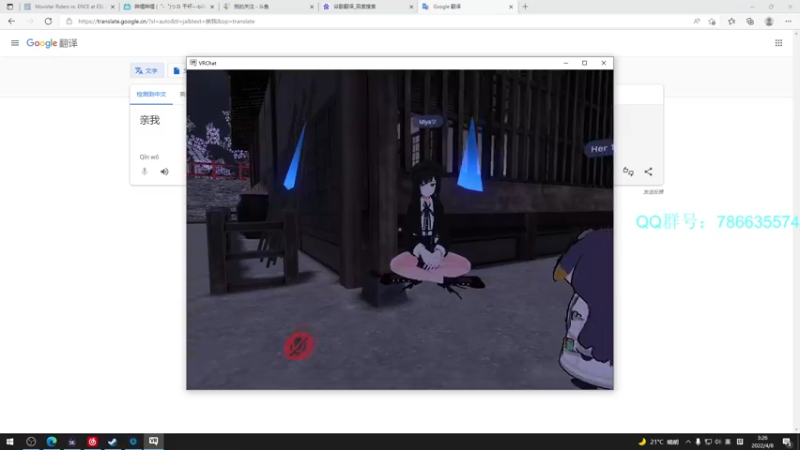Maximize the VRChat window
Viewport: 800px width, 450px height.
coord(584,63)
